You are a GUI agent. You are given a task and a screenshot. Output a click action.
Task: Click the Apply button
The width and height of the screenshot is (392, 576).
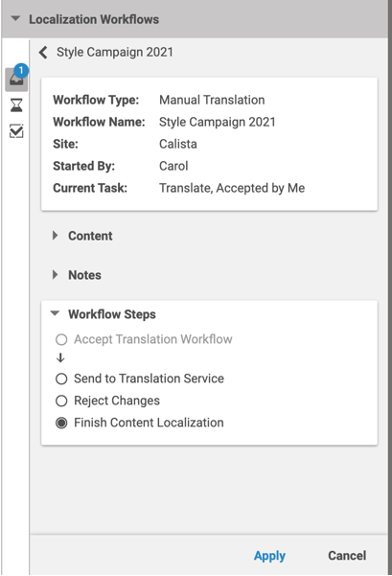[270, 556]
